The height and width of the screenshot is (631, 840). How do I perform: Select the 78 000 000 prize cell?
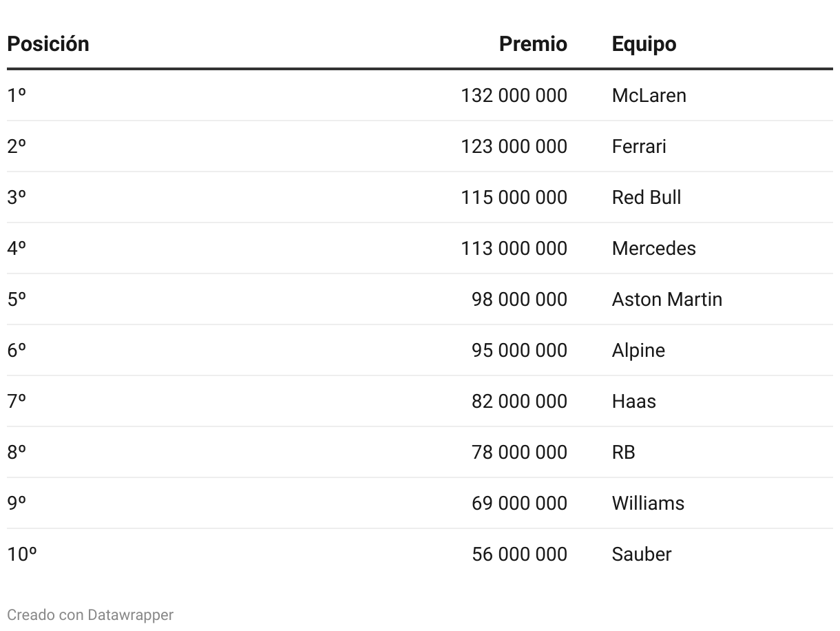519,452
